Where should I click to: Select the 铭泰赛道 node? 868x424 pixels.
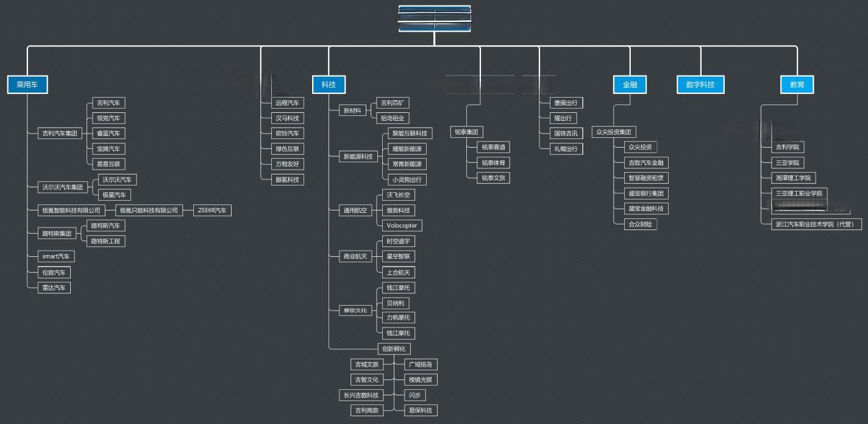(493, 147)
